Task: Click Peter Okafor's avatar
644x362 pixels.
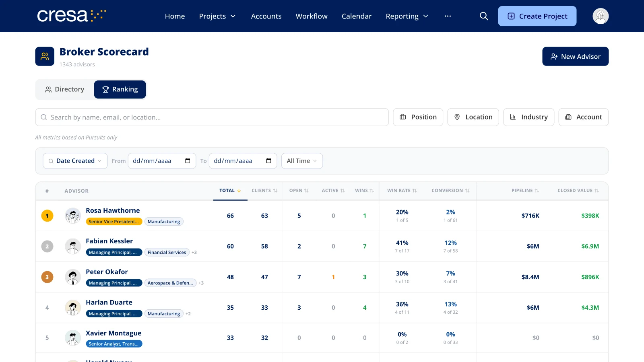Action: [73, 277]
